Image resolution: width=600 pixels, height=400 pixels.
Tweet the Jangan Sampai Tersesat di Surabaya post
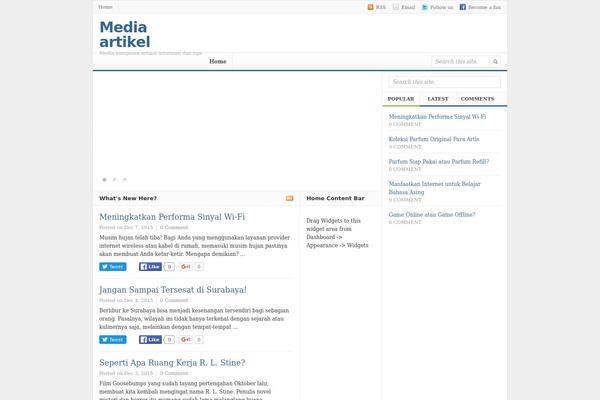113,340
